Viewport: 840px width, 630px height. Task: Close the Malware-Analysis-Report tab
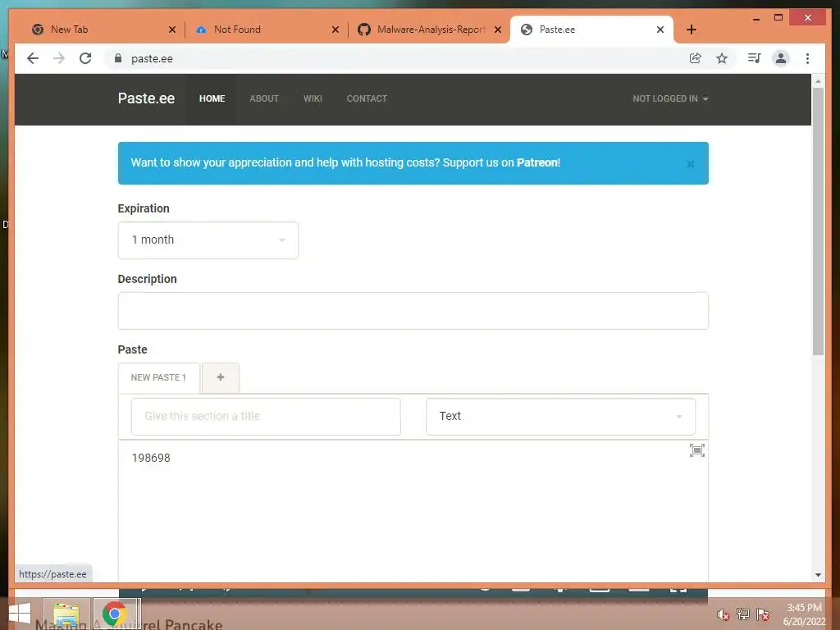point(498,30)
